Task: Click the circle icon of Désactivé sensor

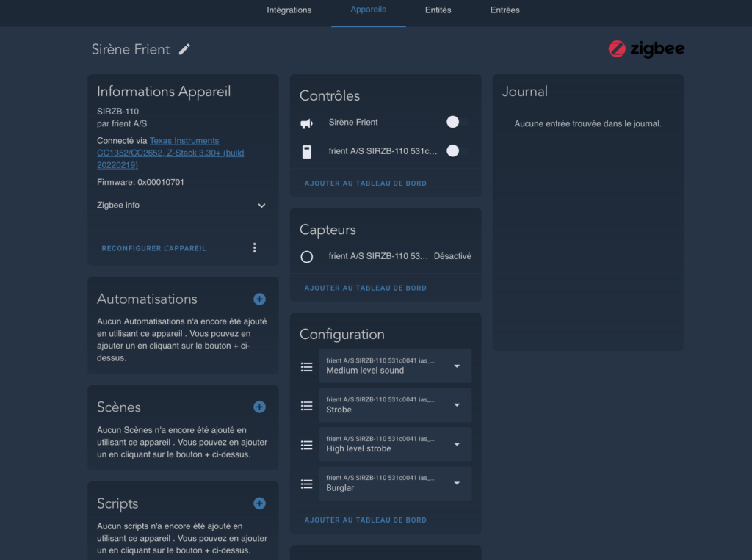Action: 307,257
